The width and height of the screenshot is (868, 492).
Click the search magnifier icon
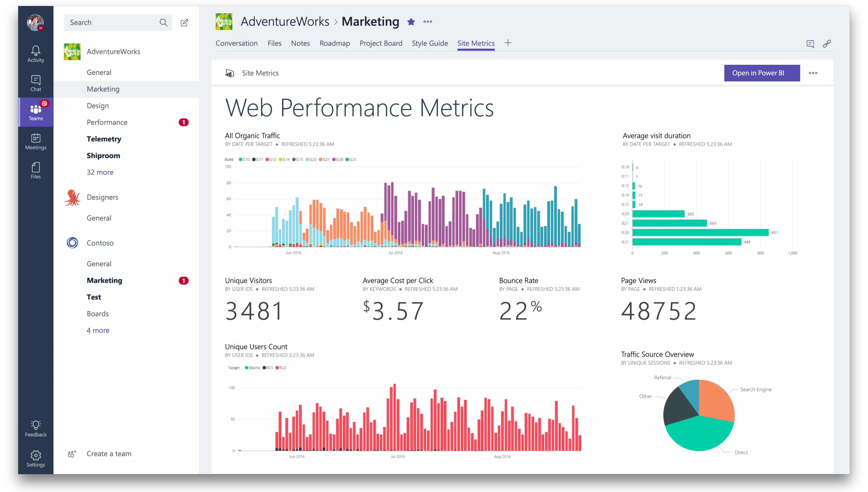tap(163, 23)
